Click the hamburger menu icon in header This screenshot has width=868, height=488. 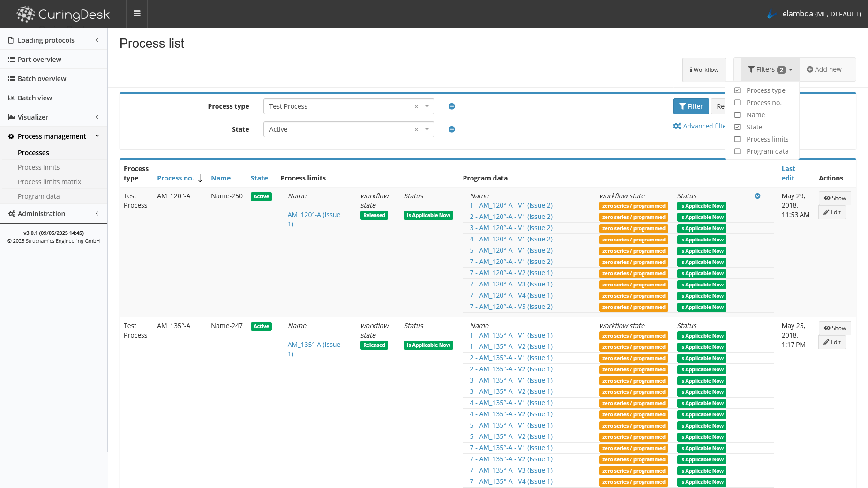137,14
